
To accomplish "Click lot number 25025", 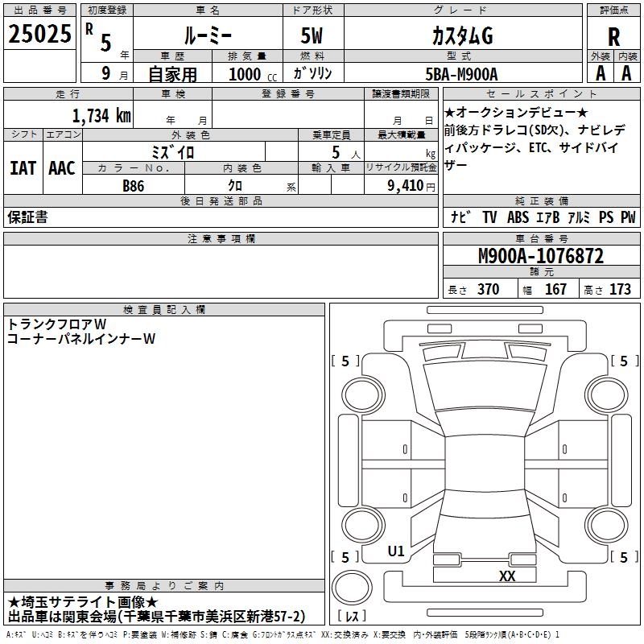I will pos(39,34).
